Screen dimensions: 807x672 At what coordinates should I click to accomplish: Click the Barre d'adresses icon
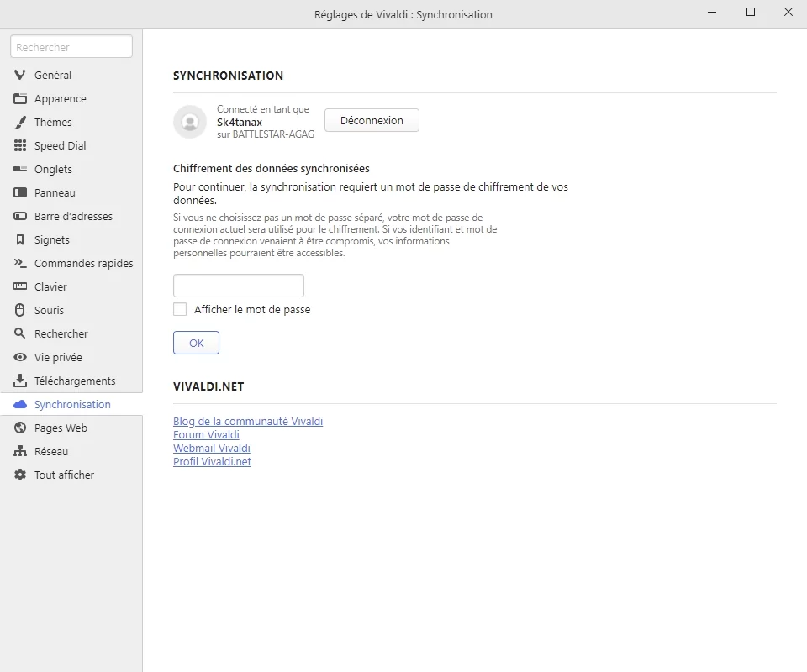(x=19, y=217)
